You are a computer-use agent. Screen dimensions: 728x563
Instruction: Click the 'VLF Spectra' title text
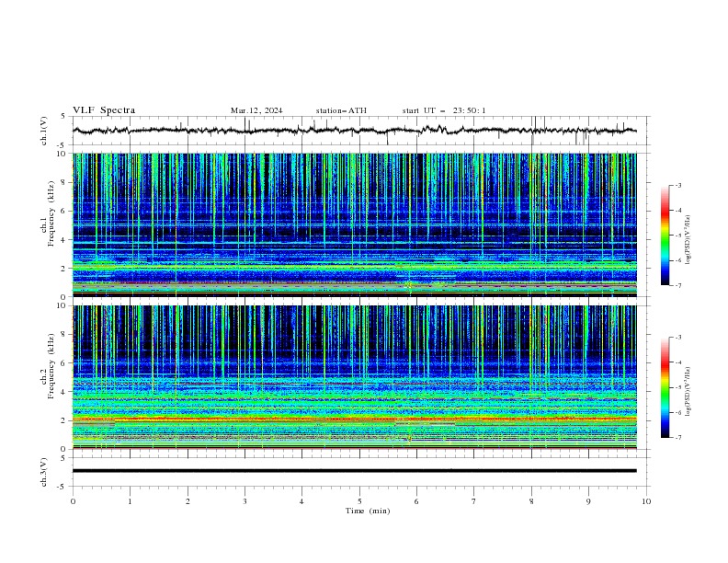104,110
